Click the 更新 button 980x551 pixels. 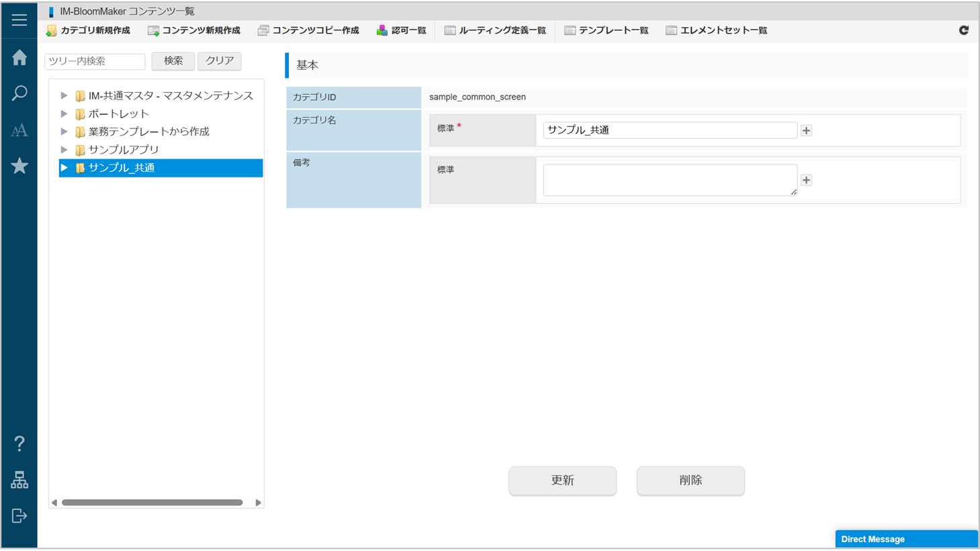(x=562, y=480)
